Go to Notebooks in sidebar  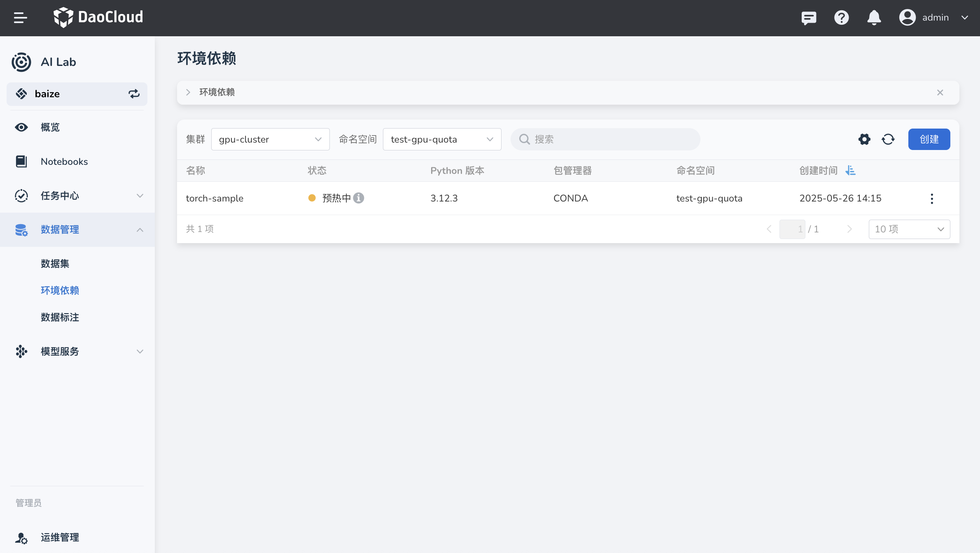[64, 162]
